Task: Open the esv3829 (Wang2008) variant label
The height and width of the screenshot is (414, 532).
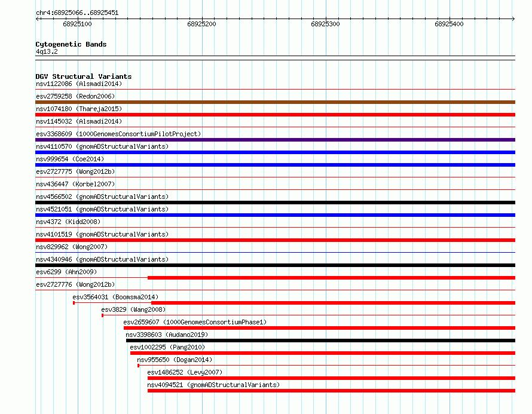Action: point(133,309)
